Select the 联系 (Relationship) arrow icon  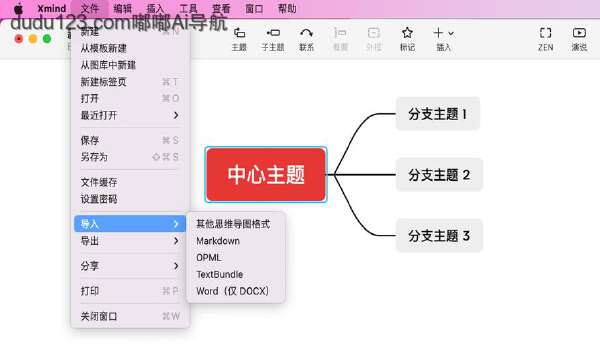[307, 33]
